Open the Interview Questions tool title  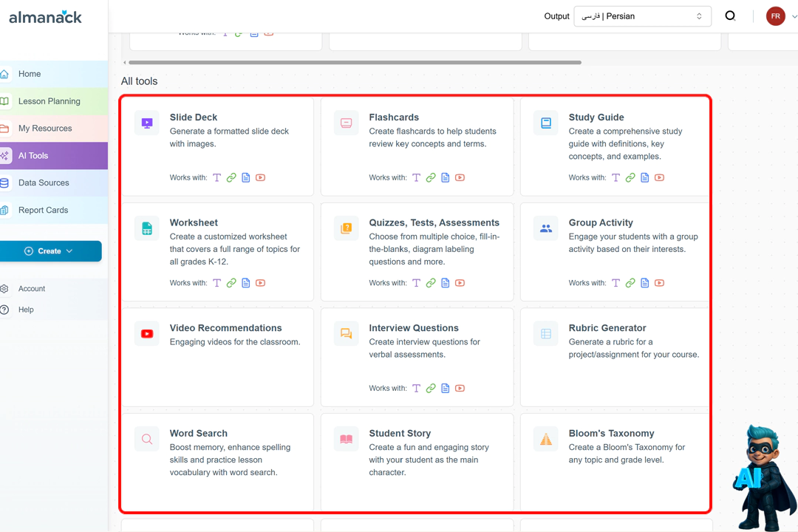[x=414, y=328]
